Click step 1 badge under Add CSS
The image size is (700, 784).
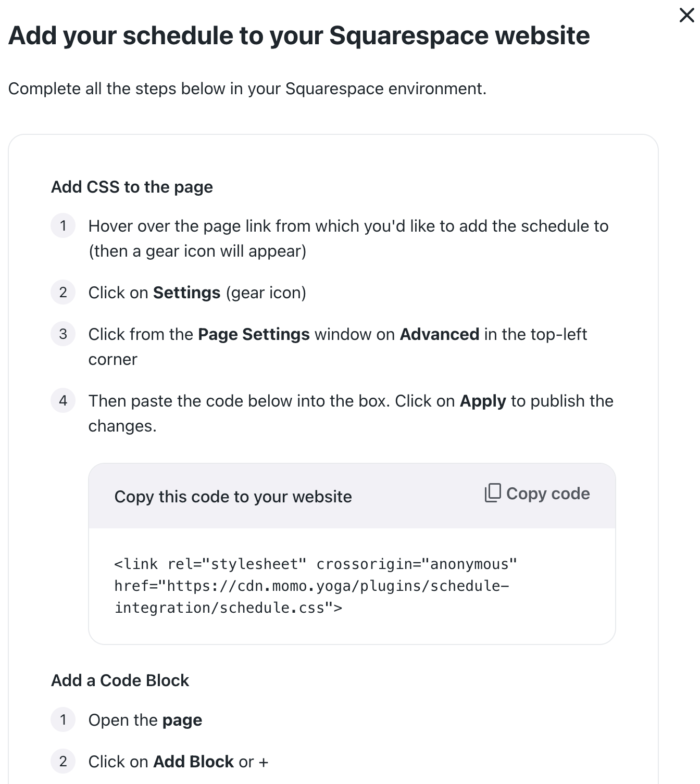click(63, 226)
